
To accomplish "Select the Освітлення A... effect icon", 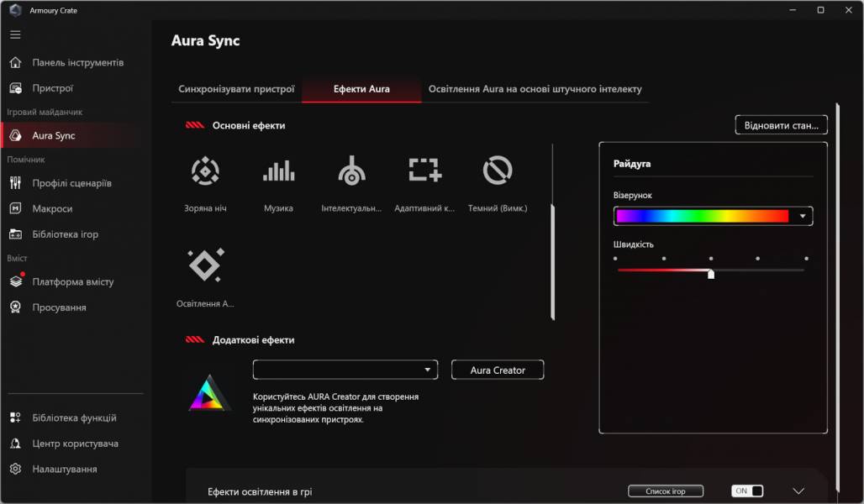I will tap(206, 265).
